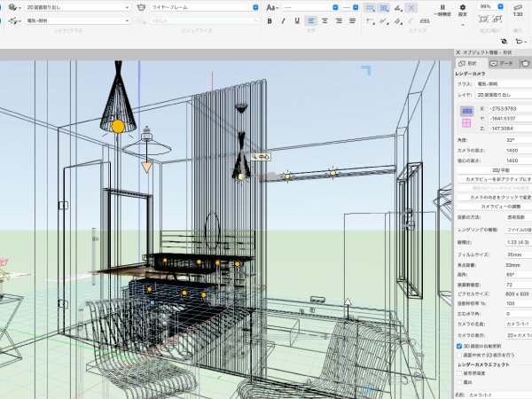
Task: Toggle the exposure checkbox
Action: 459,382
